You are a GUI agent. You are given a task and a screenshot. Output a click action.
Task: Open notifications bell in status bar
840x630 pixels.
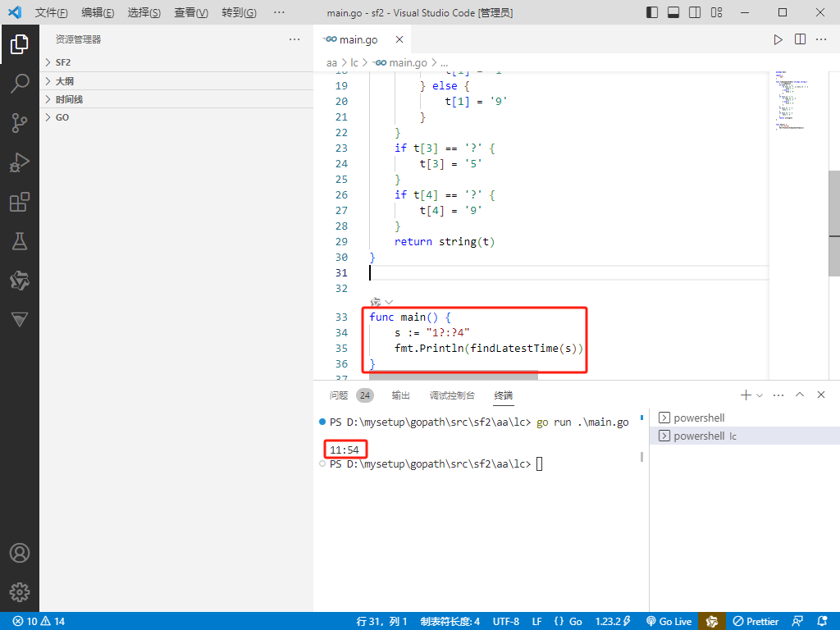tap(822, 622)
